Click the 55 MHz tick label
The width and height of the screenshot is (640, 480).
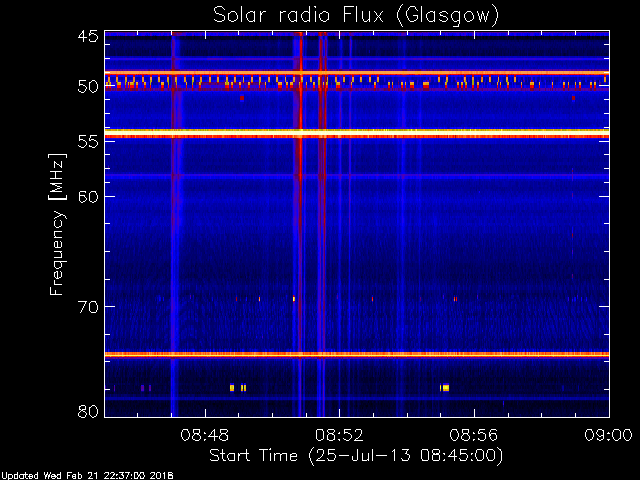coord(88,142)
